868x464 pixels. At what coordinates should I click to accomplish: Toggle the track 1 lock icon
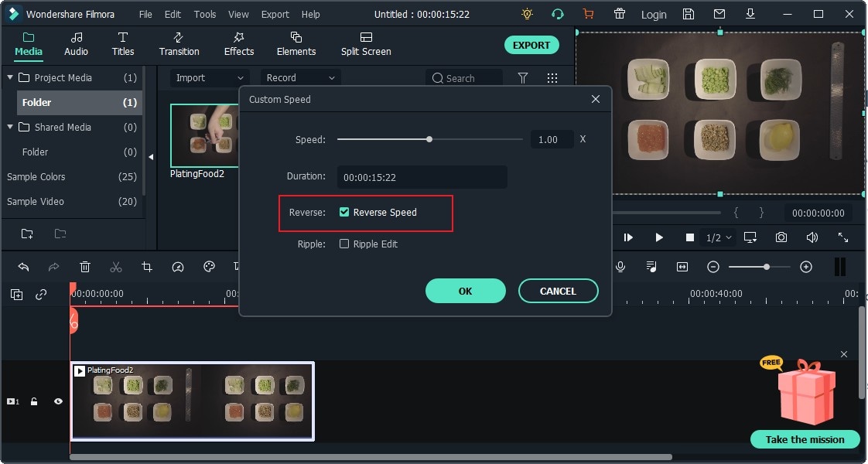34,401
